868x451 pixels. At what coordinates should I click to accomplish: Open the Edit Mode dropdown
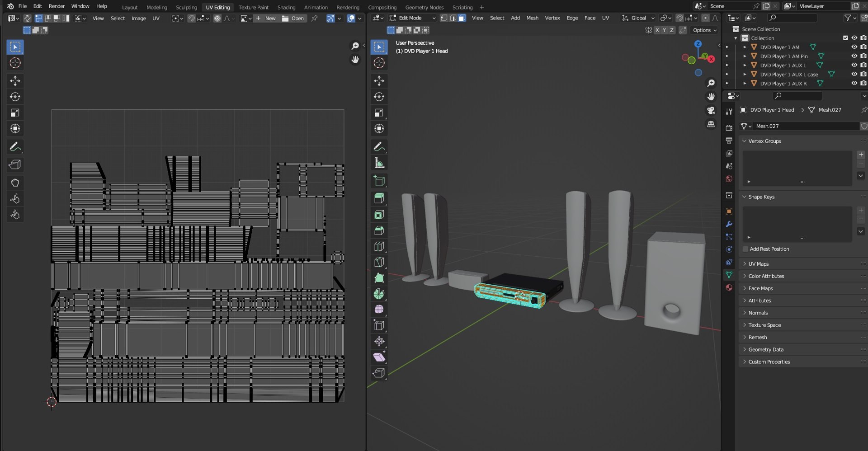click(x=412, y=18)
